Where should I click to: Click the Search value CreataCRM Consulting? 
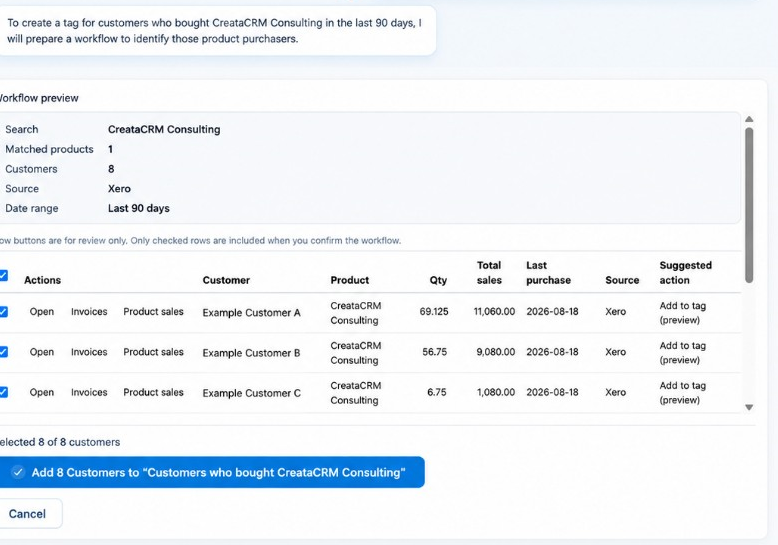[164, 130]
